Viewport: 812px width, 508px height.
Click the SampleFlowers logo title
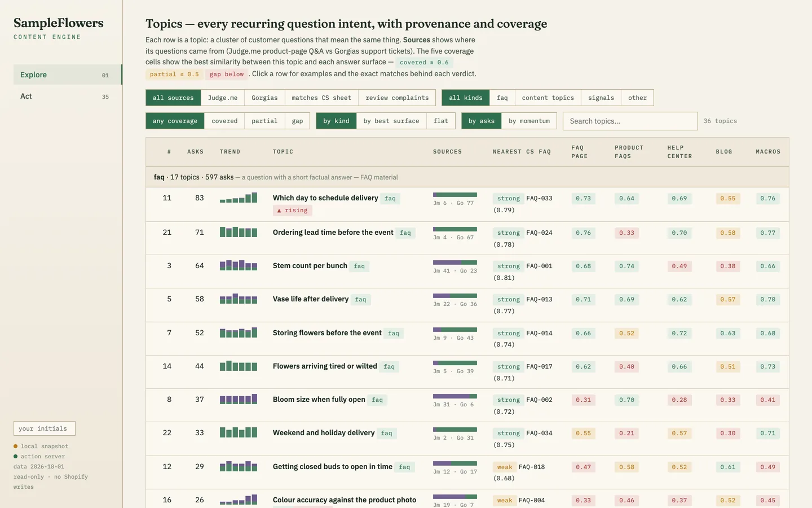pyautogui.click(x=59, y=23)
